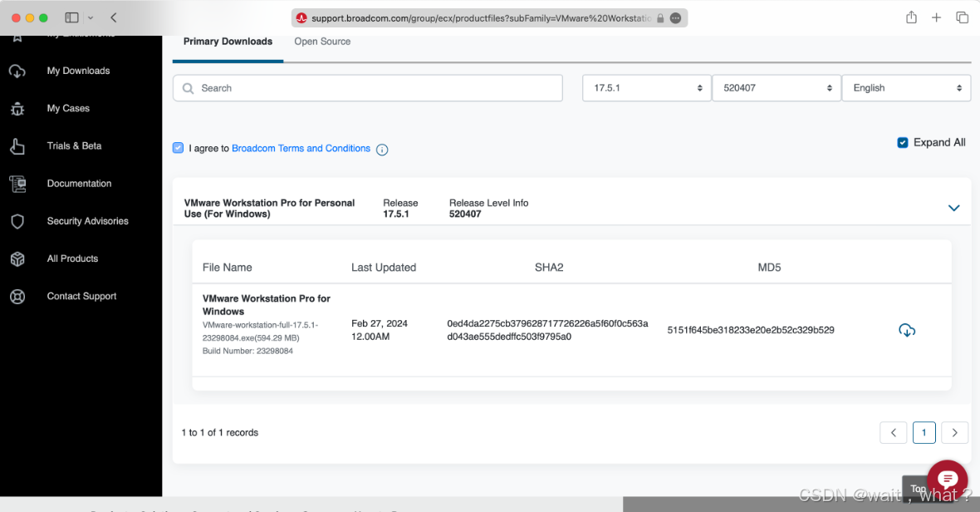Go to previous page of records

pyautogui.click(x=893, y=432)
